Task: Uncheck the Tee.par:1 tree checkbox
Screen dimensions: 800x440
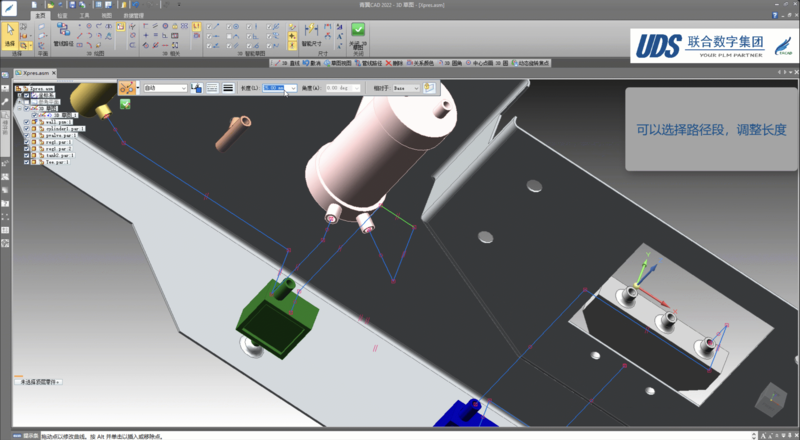Action: point(27,162)
